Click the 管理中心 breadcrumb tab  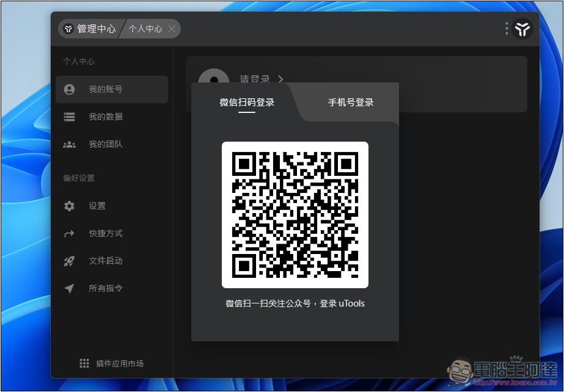click(x=90, y=29)
